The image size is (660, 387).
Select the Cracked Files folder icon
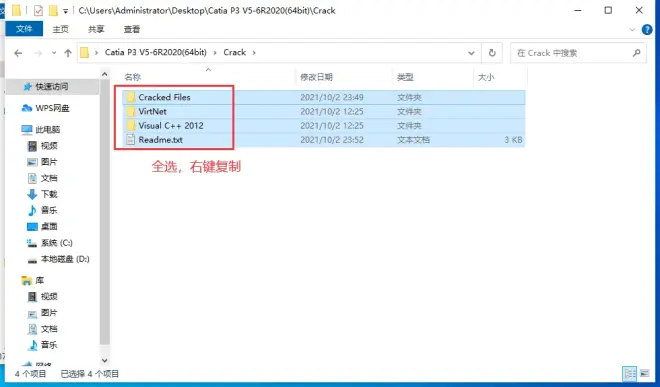(131, 97)
